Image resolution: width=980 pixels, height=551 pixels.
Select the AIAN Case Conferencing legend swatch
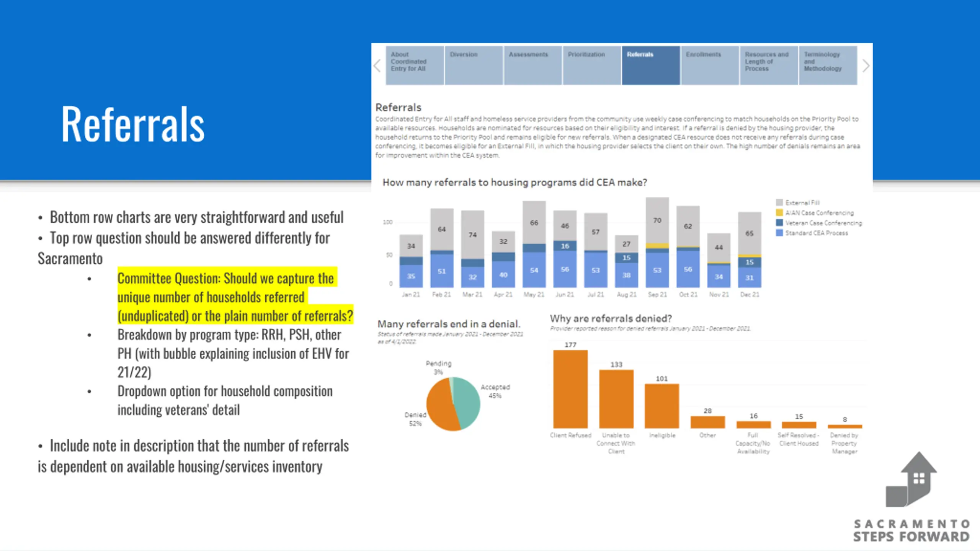[779, 212]
